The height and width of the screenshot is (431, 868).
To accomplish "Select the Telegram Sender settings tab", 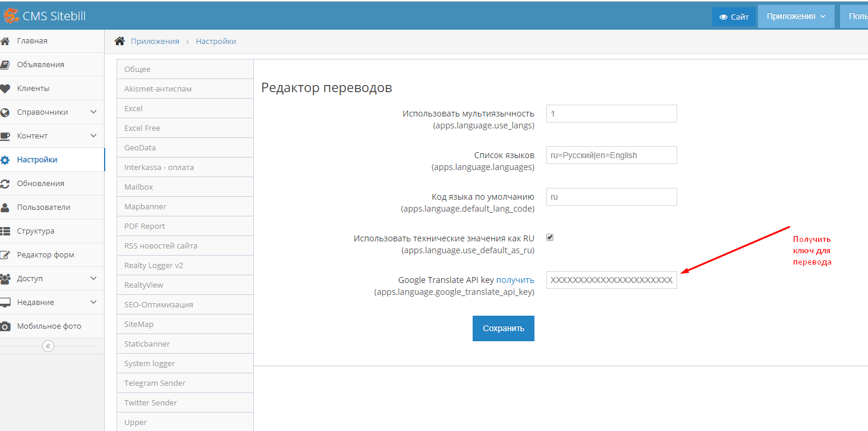I will coord(185,383).
